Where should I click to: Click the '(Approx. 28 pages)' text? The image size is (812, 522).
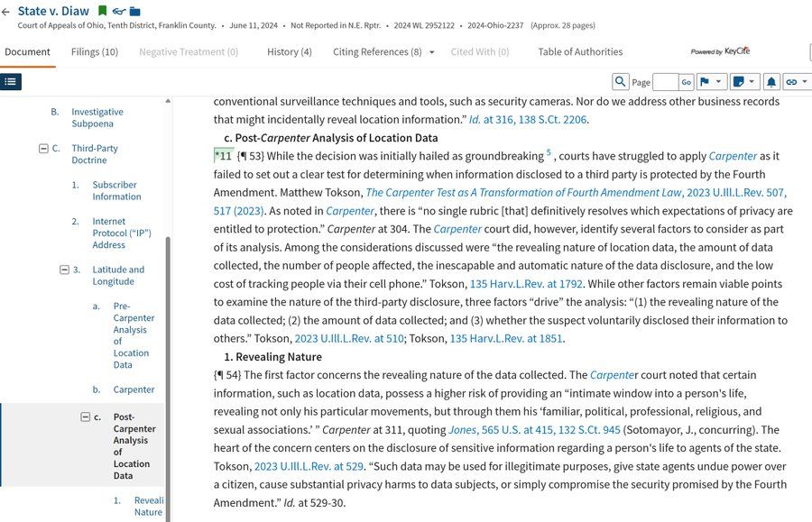563,25
